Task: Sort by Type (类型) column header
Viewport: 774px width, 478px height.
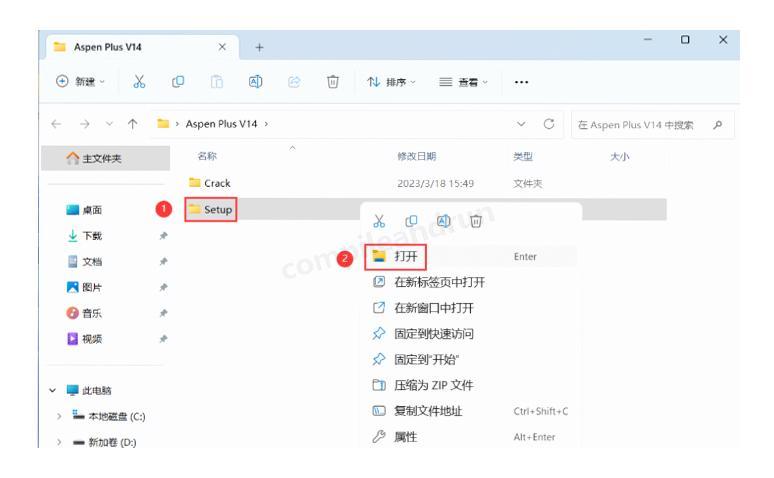Action: 523,157
